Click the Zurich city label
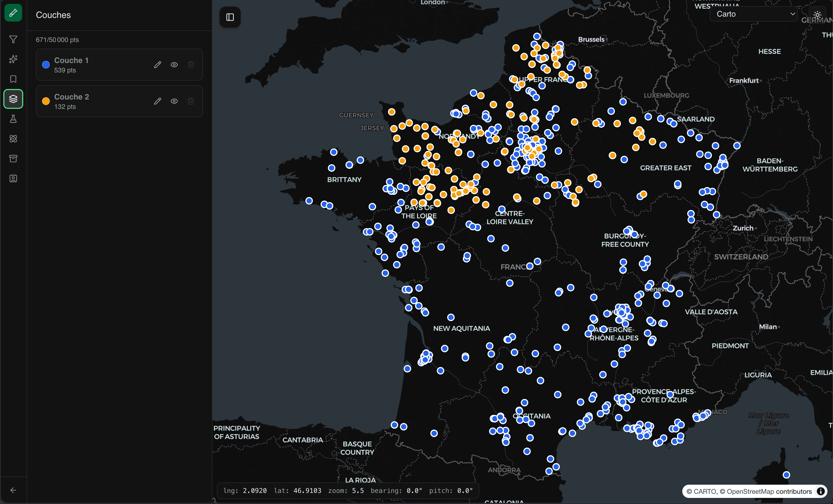The height and width of the screenshot is (504, 833). [743, 228]
